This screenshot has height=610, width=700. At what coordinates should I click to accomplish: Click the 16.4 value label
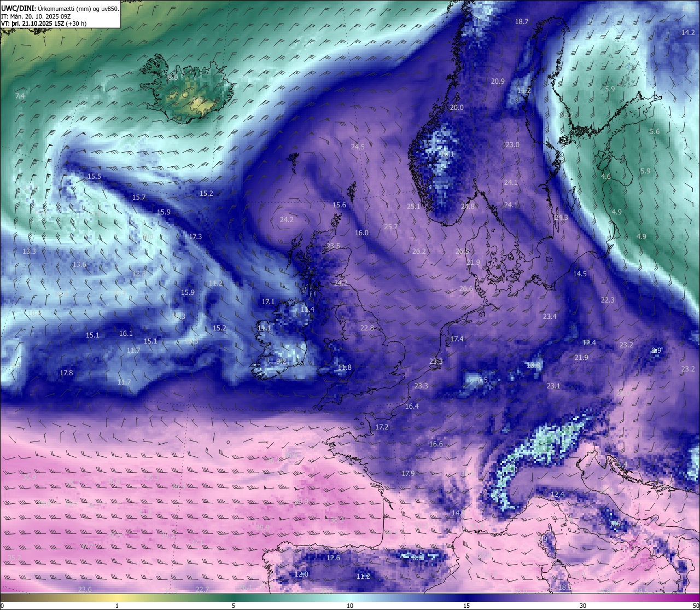(x=412, y=406)
